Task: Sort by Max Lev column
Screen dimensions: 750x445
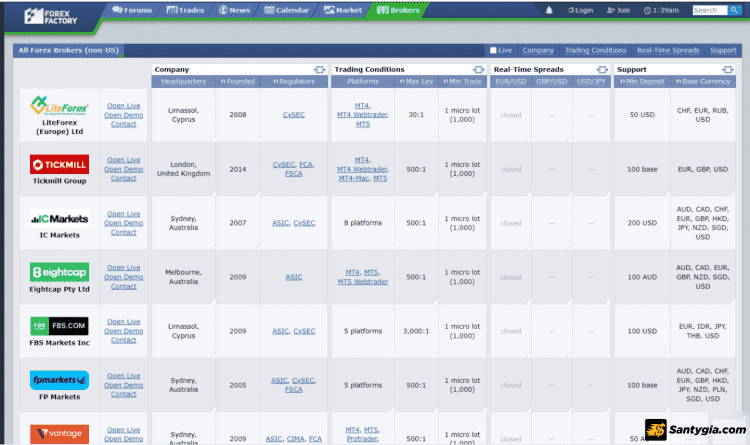Action: coord(416,81)
